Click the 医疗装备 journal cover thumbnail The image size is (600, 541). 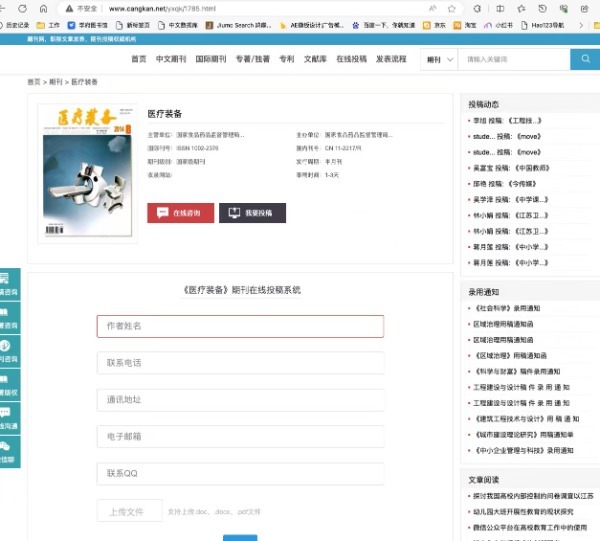coord(88,173)
